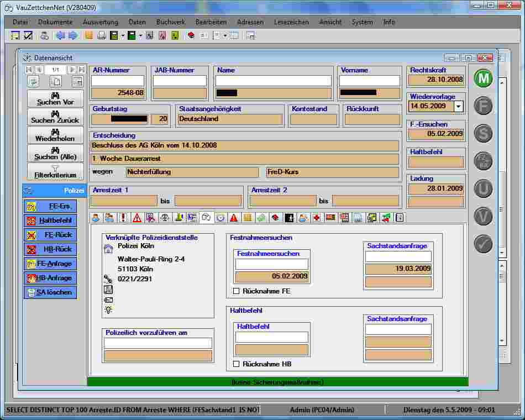Select the black walking-person tab
This screenshot has width=525, height=420.
(x=289, y=218)
